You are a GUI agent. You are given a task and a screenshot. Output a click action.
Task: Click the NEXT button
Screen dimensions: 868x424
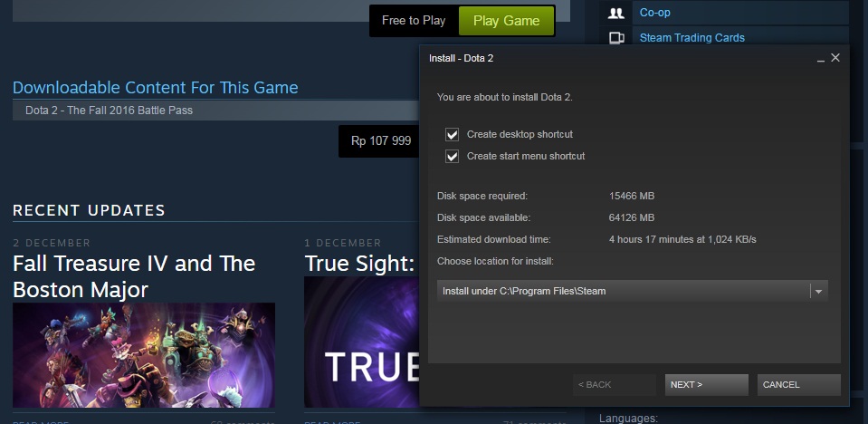706,385
